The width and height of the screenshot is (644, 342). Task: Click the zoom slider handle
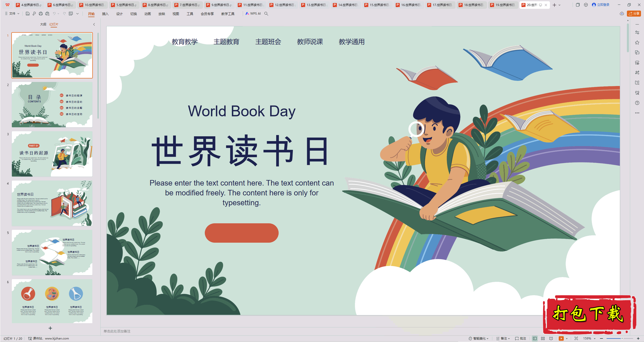click(622, 338)
